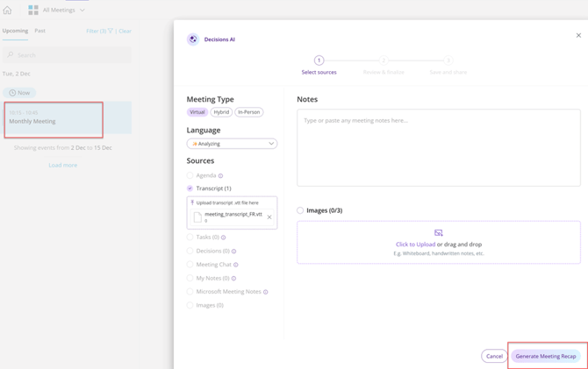Viewport: 588px width, 369px height.
Task: Click into the Notes text area
Action: [438, 147]
